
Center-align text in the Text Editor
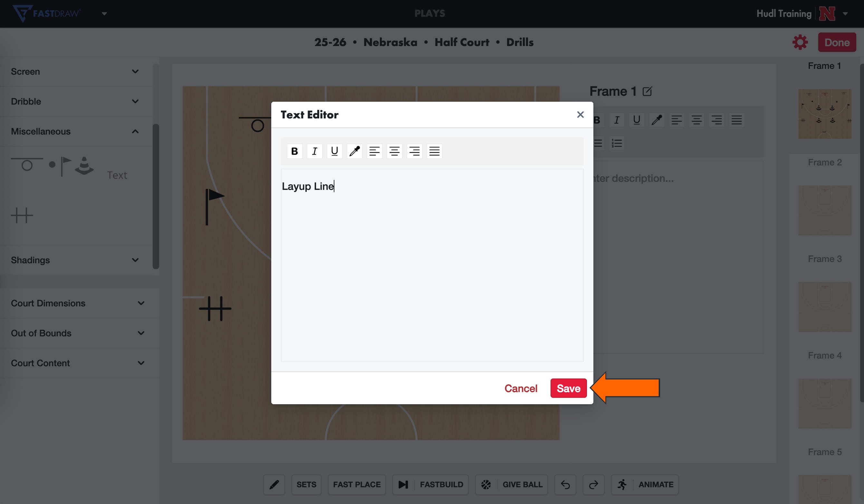tap(394, 151)
